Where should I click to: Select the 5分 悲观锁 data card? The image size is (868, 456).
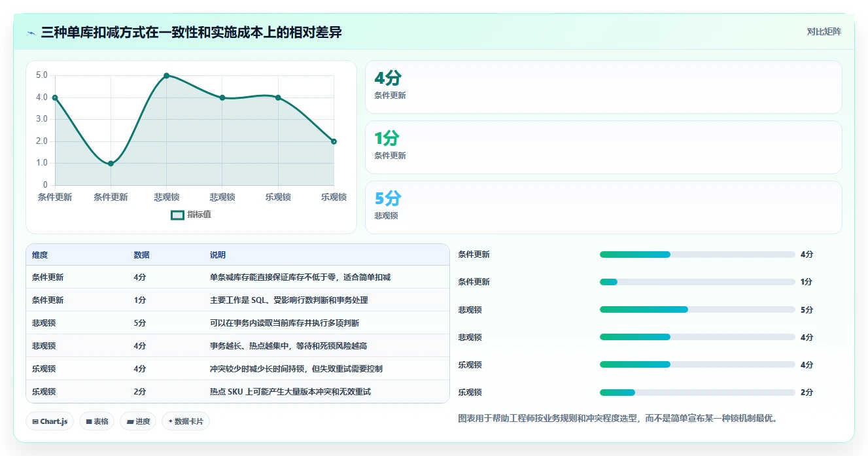click(x=603, y=207)
